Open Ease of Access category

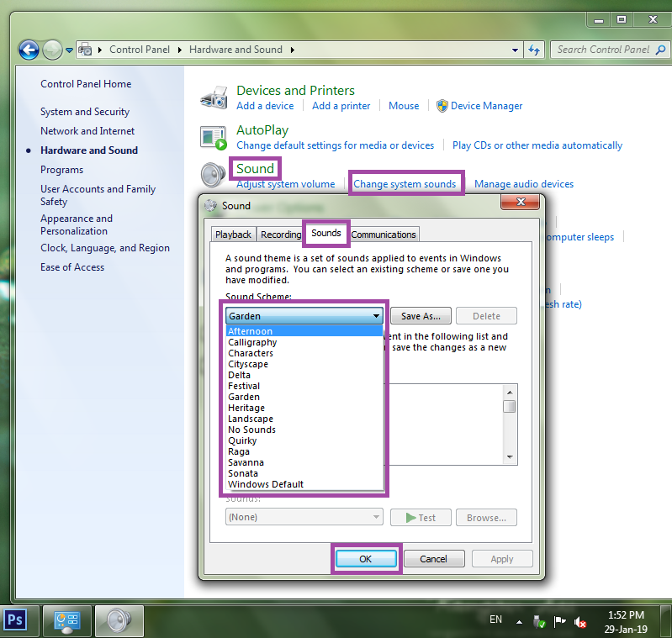(x=72, y=267)
